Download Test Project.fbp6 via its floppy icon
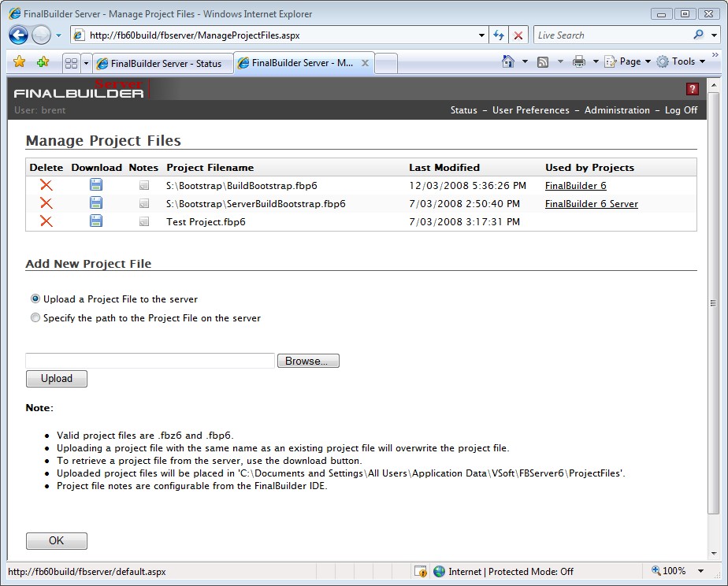 (96, 221)
